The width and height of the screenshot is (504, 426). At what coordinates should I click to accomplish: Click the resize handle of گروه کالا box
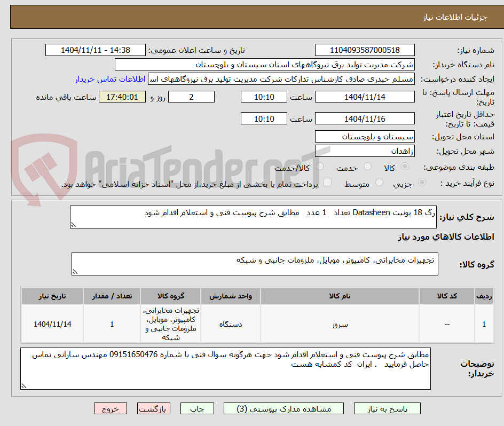click(x=75, y=272)
